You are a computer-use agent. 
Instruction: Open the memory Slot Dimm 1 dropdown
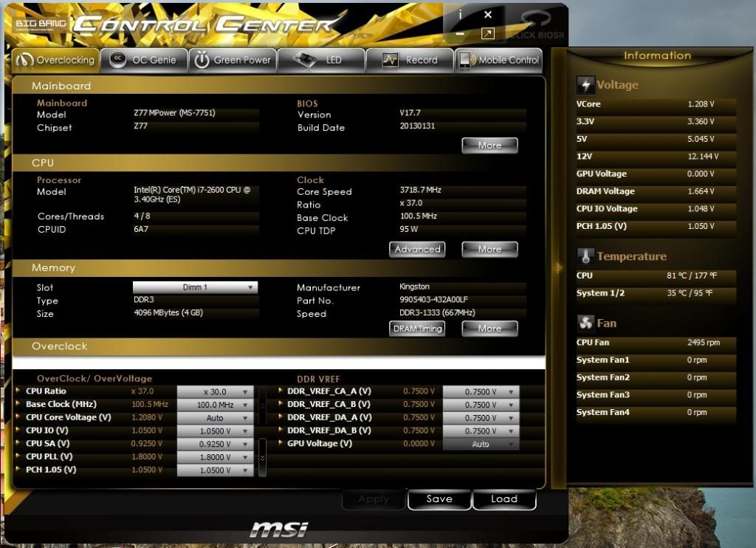(195, 287)
